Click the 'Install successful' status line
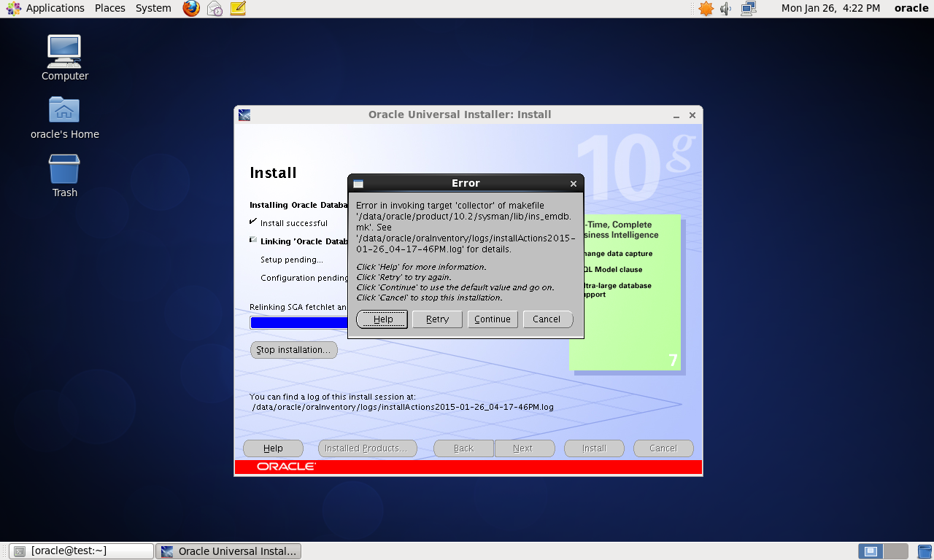The height and width of the screenshot is (560, 934). click(x=294, y=223)
